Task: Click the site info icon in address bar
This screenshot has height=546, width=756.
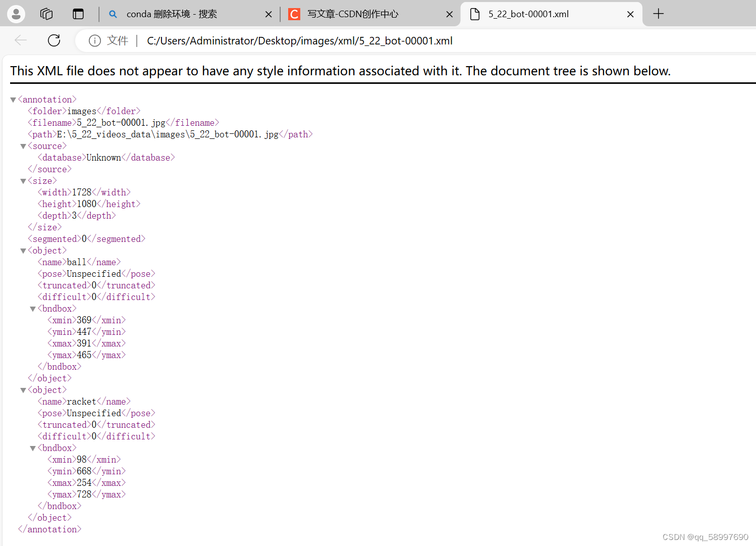Action: click(94, 40)
